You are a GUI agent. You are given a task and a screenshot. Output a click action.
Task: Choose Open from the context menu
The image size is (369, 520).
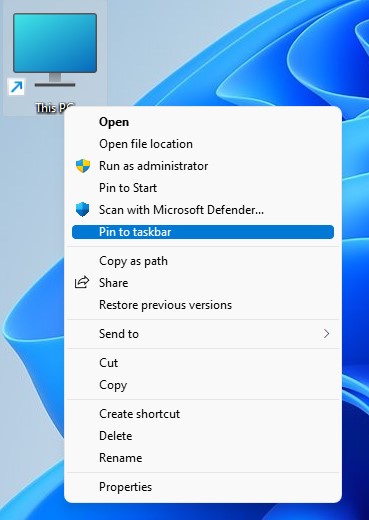coord(203,122)
